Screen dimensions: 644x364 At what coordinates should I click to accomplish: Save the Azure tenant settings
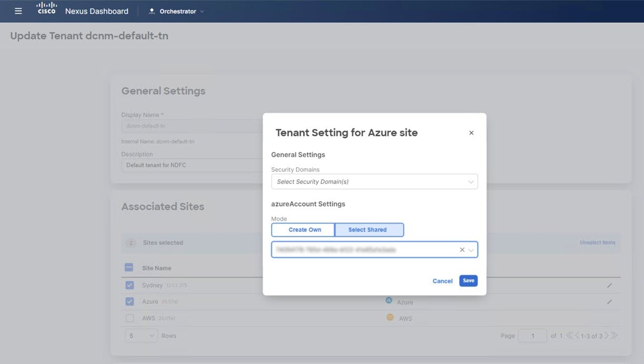(468, 281)
